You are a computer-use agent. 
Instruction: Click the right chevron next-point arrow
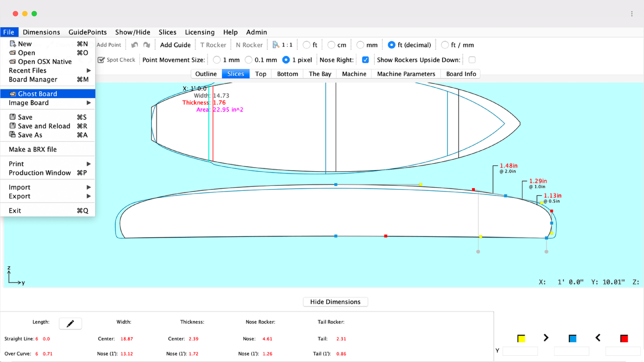tap(546, 338)
